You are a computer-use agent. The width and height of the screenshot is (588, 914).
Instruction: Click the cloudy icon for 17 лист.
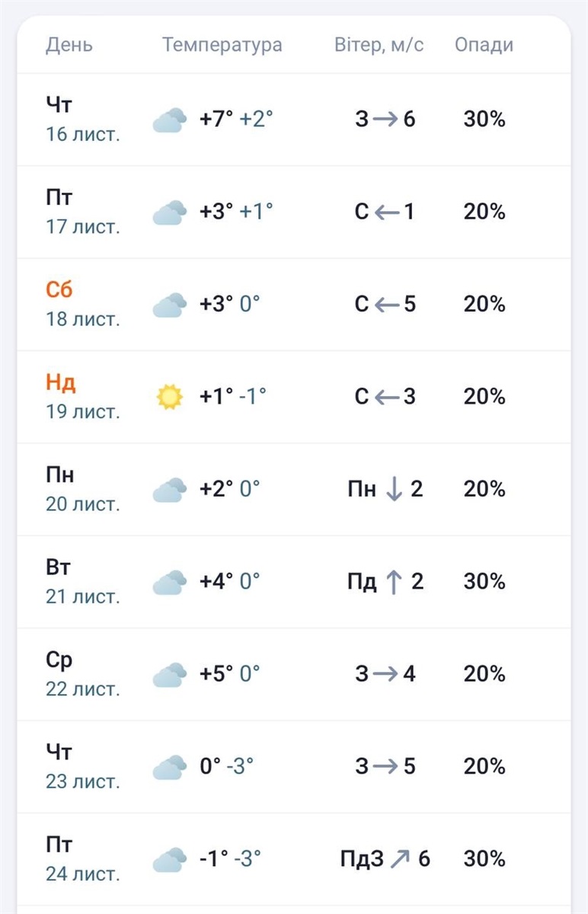pyautogui.click(x=170, y=213)
